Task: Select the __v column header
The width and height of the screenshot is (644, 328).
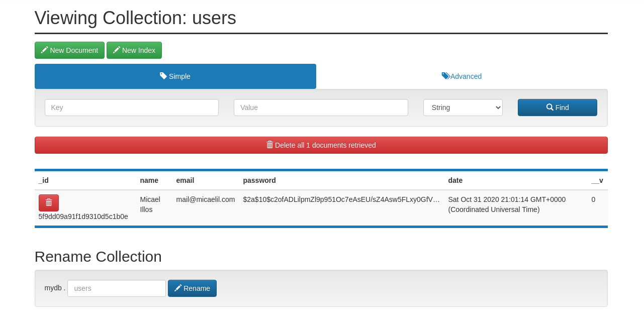Action: [x=597, y=180]
